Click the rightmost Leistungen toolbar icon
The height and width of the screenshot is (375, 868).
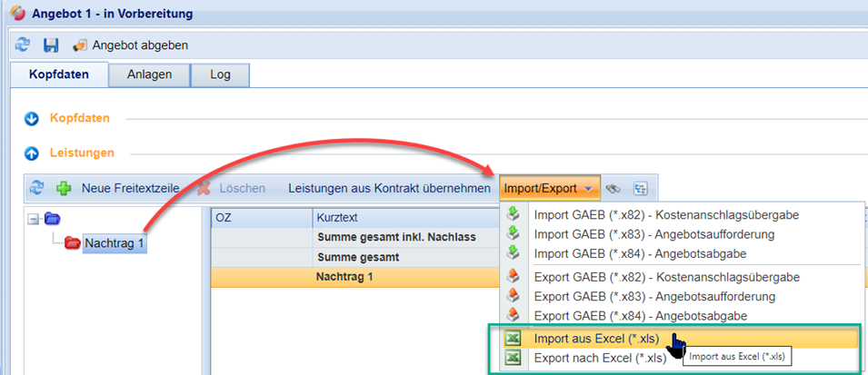[x=641, y=188]
